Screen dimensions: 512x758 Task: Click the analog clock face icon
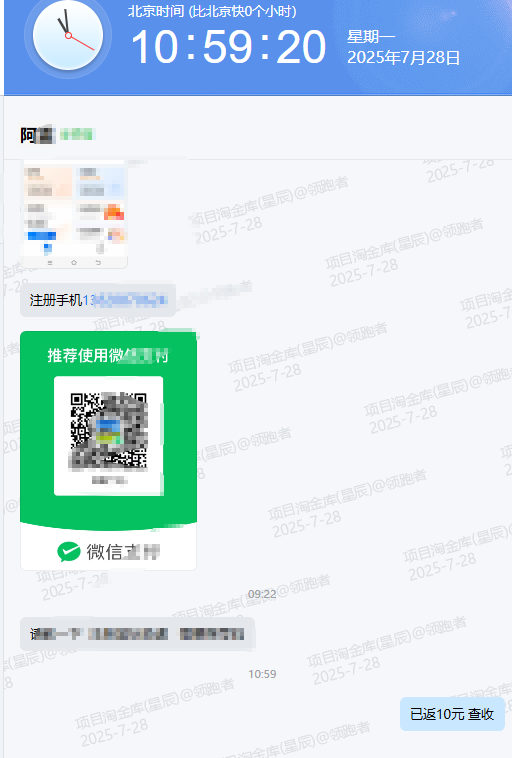pos(68,35)
